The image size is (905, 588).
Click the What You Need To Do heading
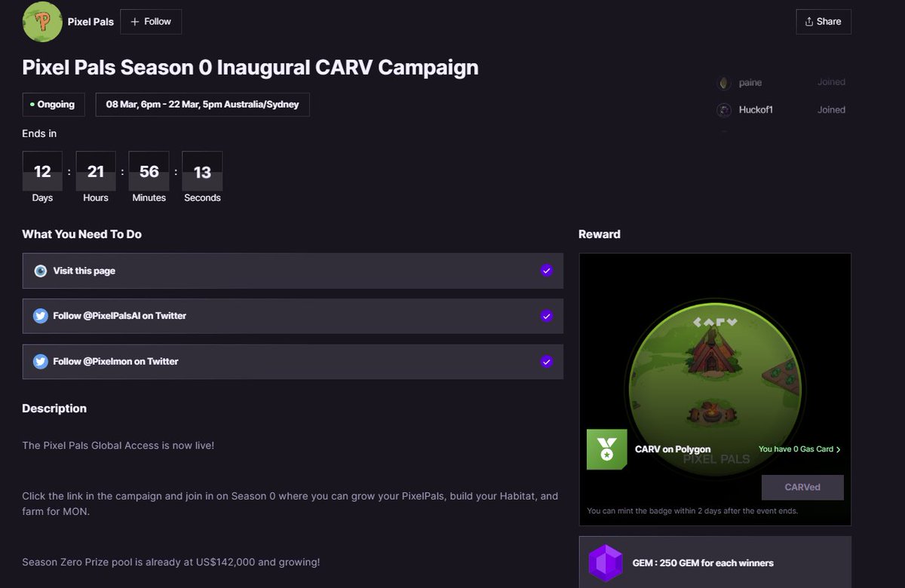(x=82, y=234)
